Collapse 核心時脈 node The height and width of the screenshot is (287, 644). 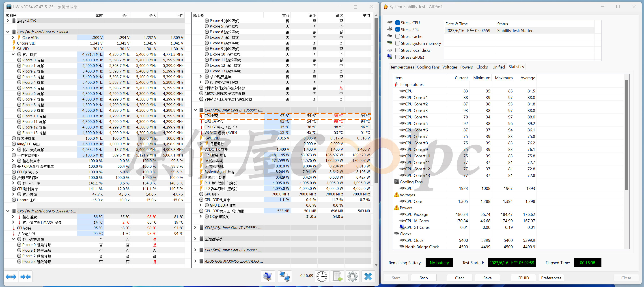tap(13, 54)
